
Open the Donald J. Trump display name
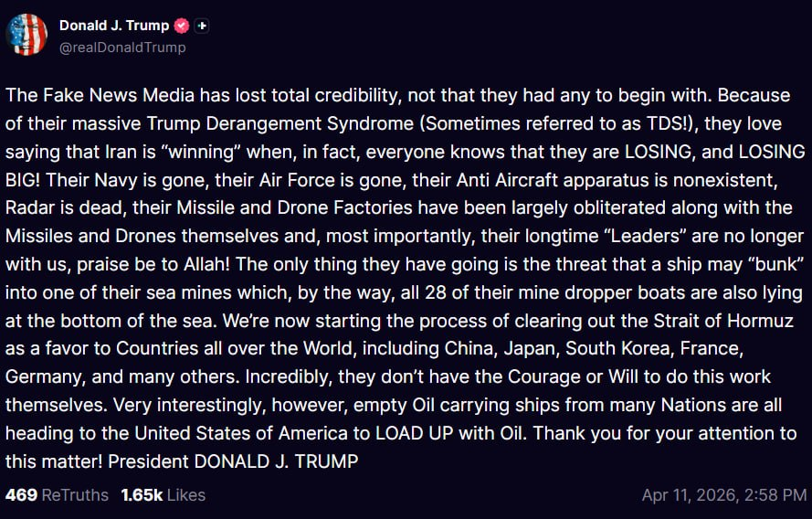click(x=116, y=26)
